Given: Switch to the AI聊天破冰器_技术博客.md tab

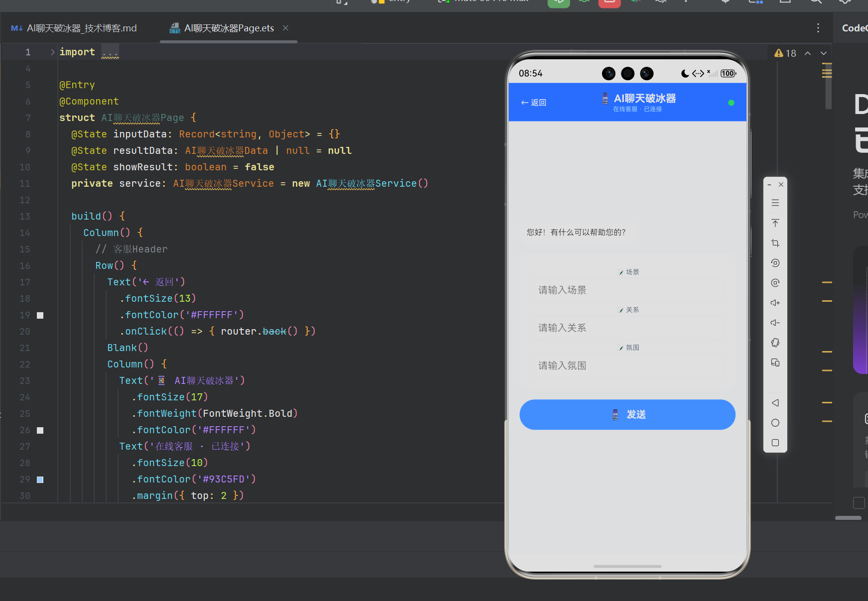Looking at the screenshot, I should point(74,28).
